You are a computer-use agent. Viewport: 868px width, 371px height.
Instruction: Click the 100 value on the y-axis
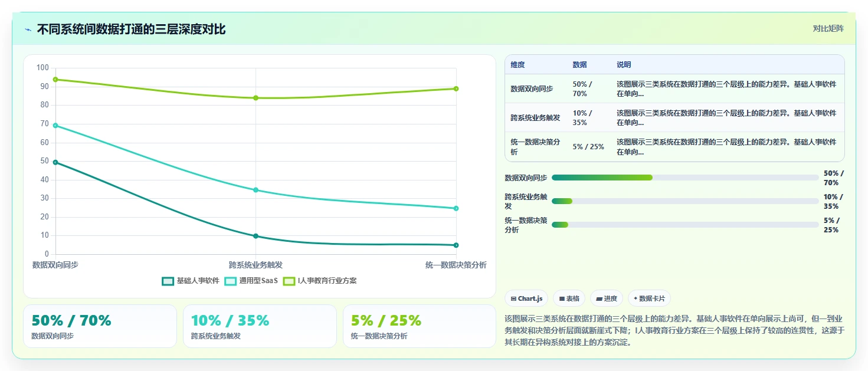[42, 68]
